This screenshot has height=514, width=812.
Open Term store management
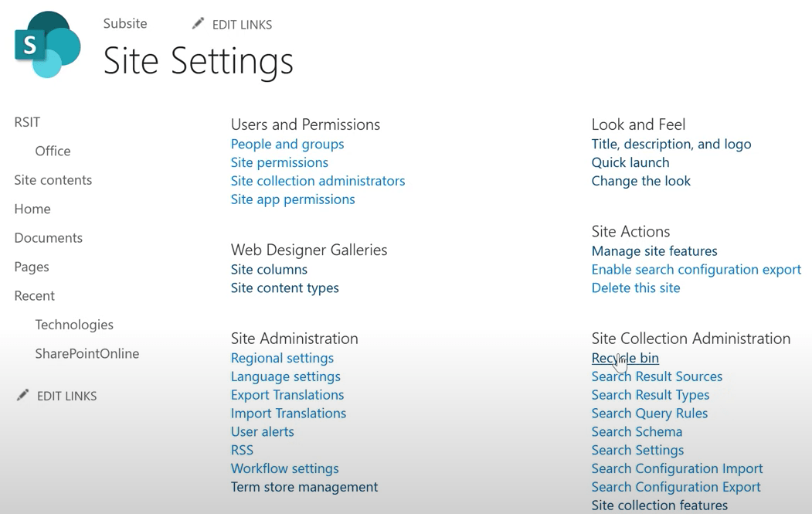304,487
